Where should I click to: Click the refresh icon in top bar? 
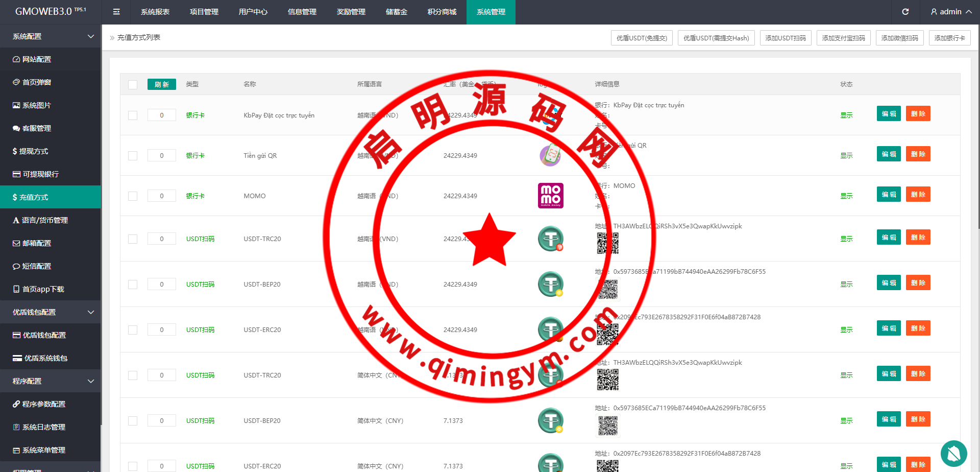(905, 12)
